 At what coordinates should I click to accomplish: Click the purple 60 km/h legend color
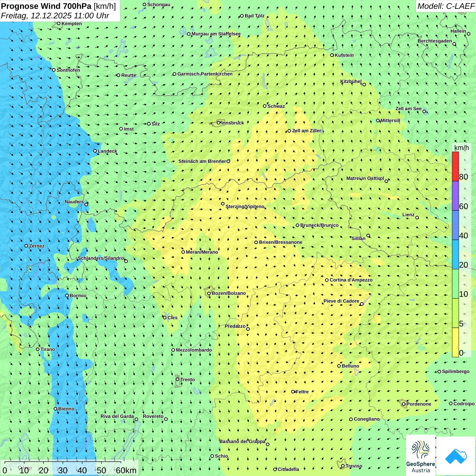(x=455, y=196)
